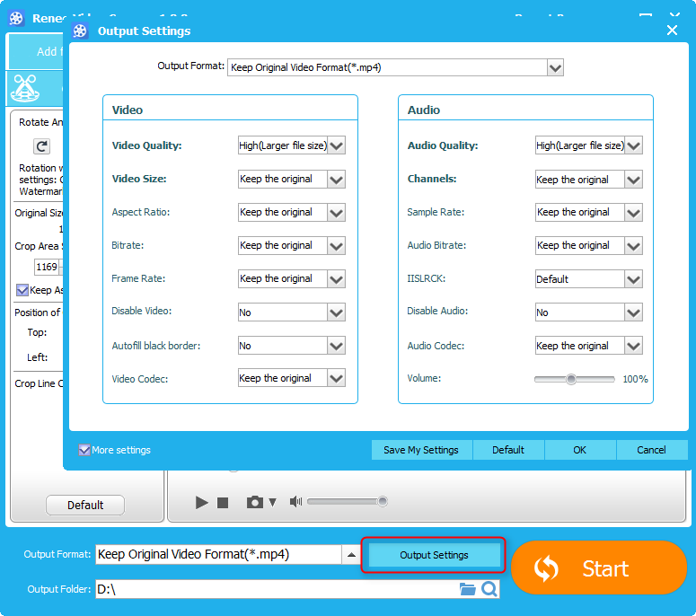Click the Cancel button in Output Settings
Viewport: 696px width, 616px height.
pos(651,450)
